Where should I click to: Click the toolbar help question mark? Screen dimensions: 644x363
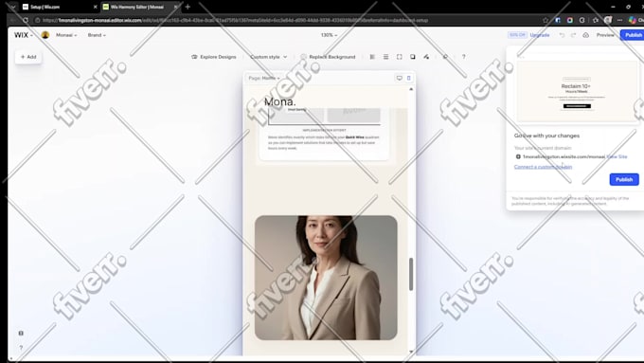464,57
